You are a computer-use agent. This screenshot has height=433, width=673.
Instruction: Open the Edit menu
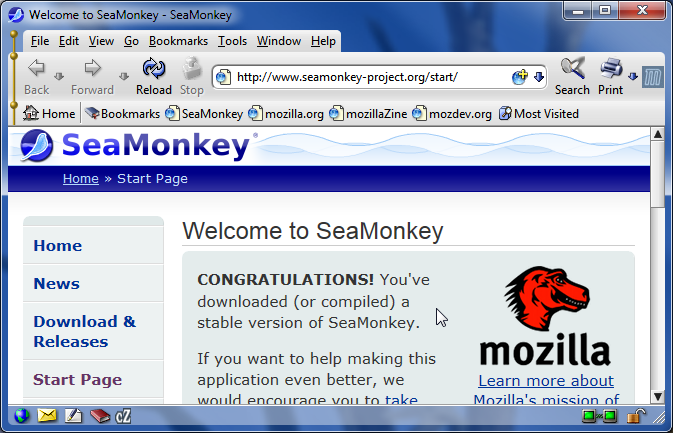[69, 41]
